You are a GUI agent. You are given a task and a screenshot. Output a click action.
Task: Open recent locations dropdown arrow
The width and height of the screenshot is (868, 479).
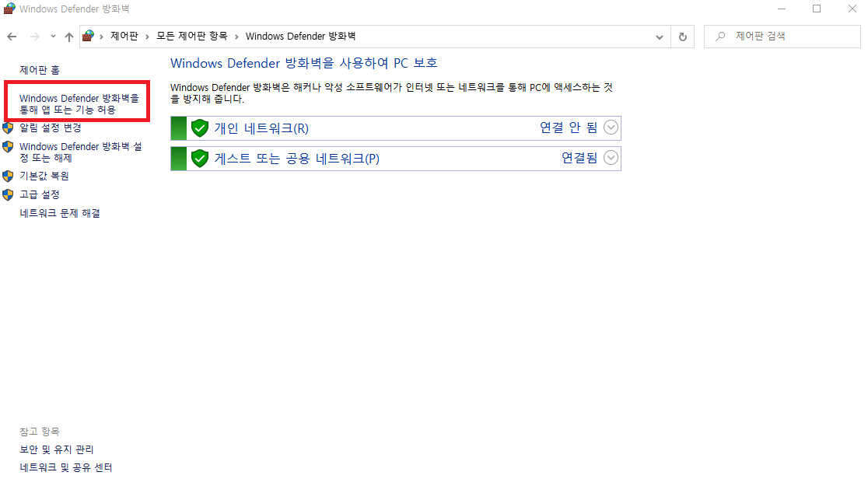[53, 37]
